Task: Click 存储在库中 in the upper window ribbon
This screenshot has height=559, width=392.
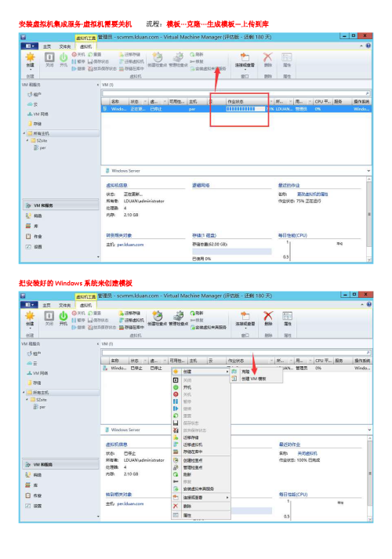Action: pos(132,68)
